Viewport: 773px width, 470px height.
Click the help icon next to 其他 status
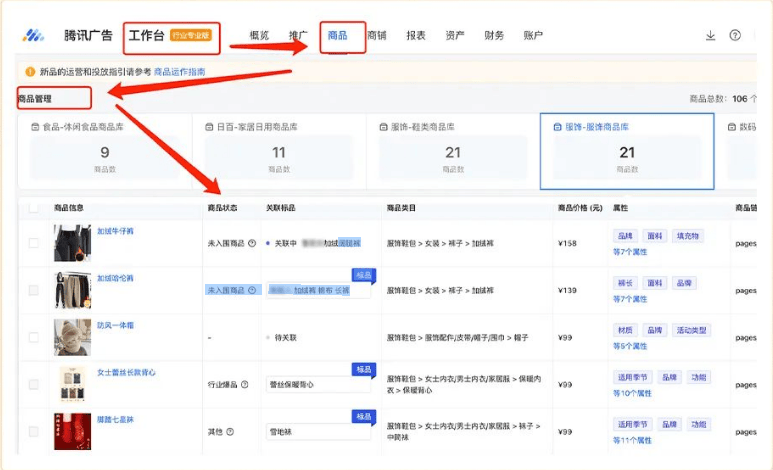click(x=230, y=432)
